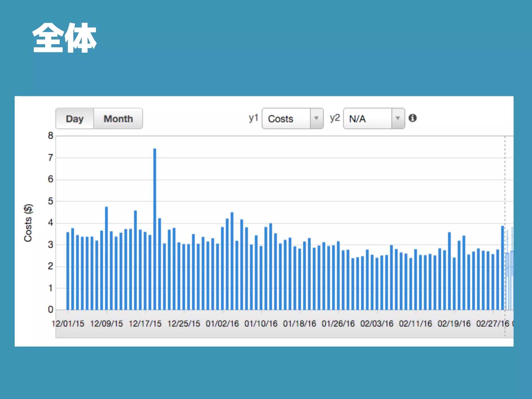Click the 02/19/16 date label
The height and width of the screenshot is (399, 532).
coord(454,324)
